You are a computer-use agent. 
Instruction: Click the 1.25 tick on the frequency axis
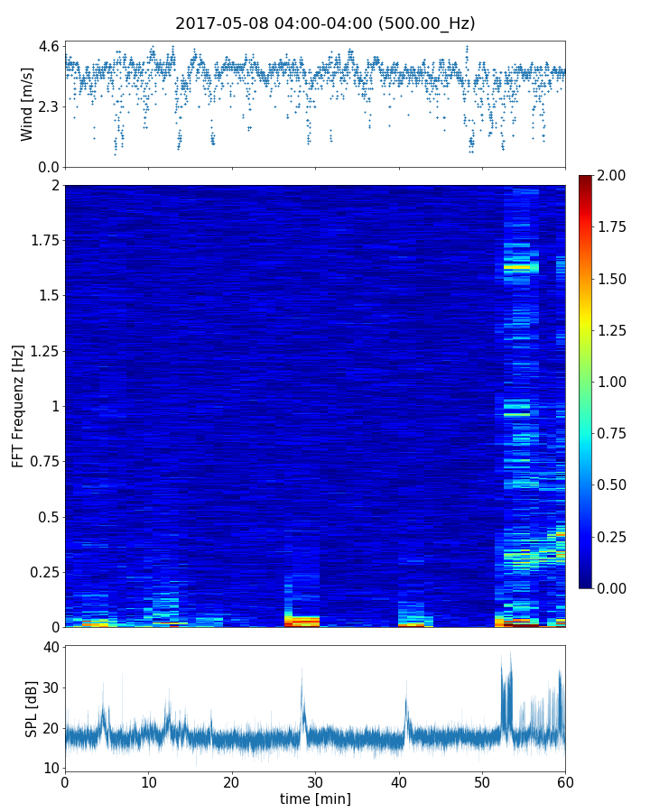42,351
